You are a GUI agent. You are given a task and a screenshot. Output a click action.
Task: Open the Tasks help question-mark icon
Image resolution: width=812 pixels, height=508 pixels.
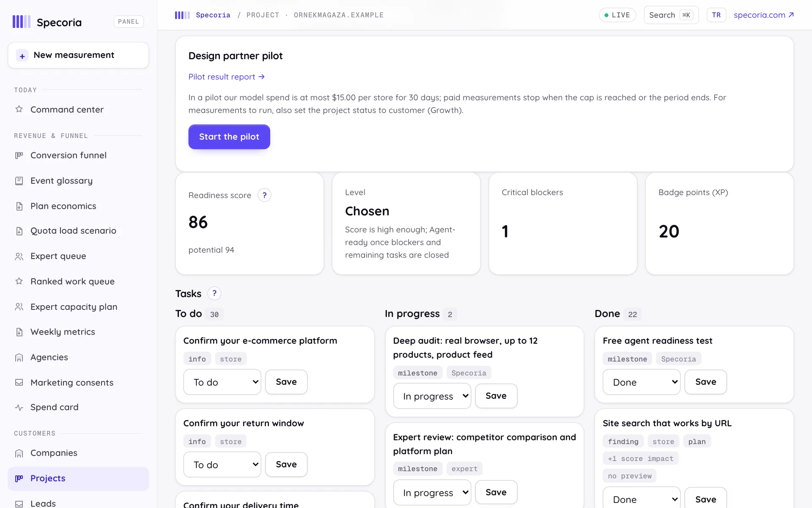(214, 293)
